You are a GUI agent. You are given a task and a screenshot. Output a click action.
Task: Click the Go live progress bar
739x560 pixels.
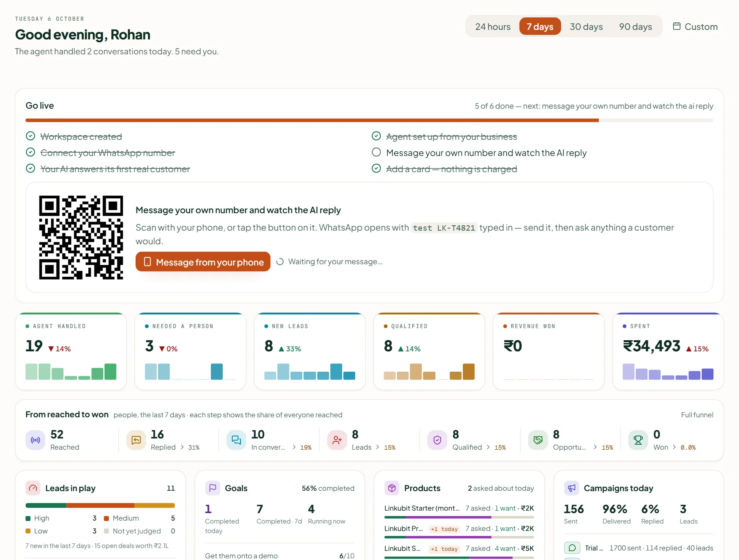point(369,120)
